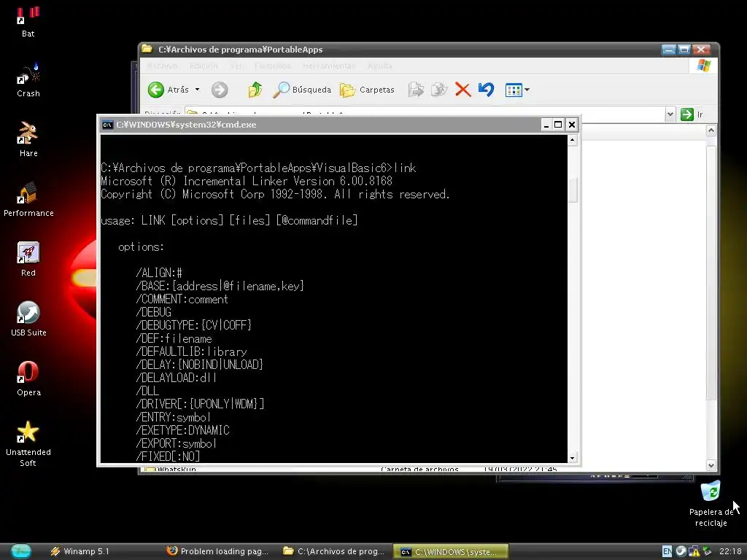Click the cmd scrollbar up arrow
The width and height of the screenshot is (747, 560).
click(x=573, y=140)
